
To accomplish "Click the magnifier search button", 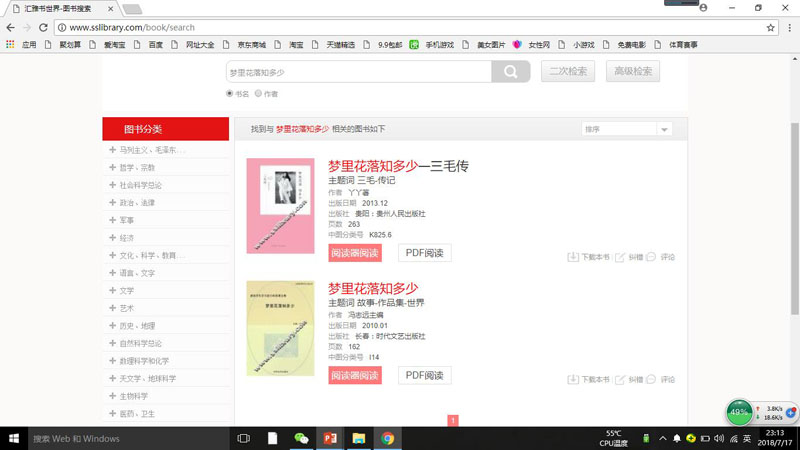I will coord(510,71).
